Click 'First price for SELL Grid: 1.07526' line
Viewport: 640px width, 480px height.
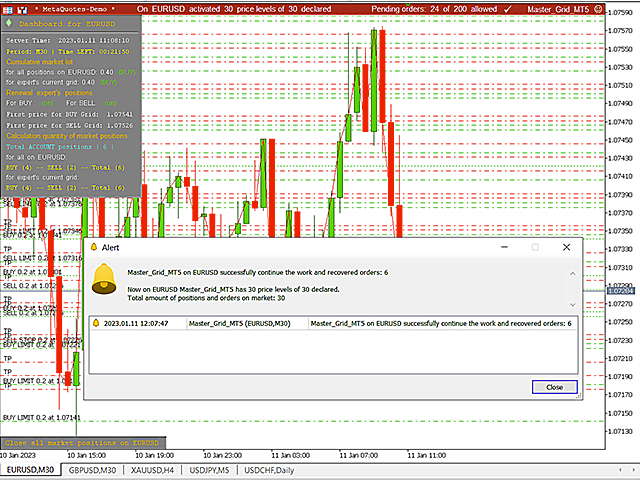point(69,125)
